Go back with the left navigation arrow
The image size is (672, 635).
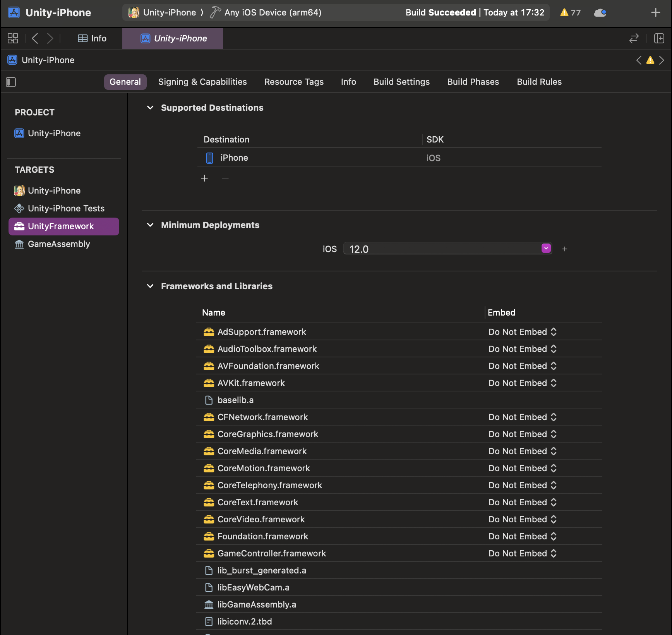pos(35,38)
